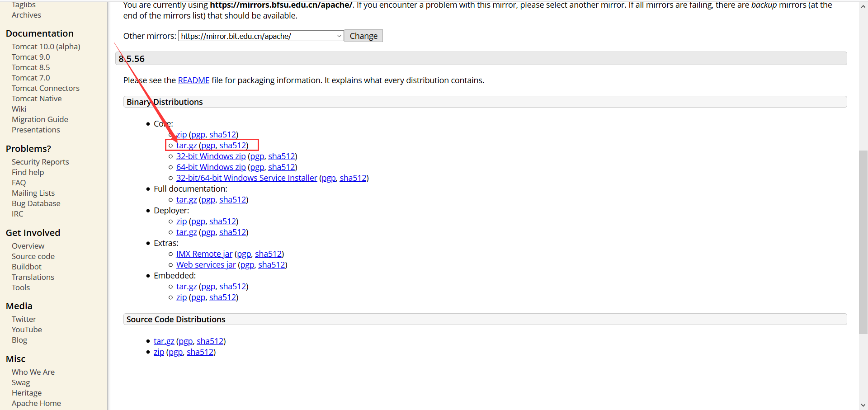Viewport: 868px width, 410px height.
Task: Open sha512 for the Source Code zip
Action: [200, 352]
